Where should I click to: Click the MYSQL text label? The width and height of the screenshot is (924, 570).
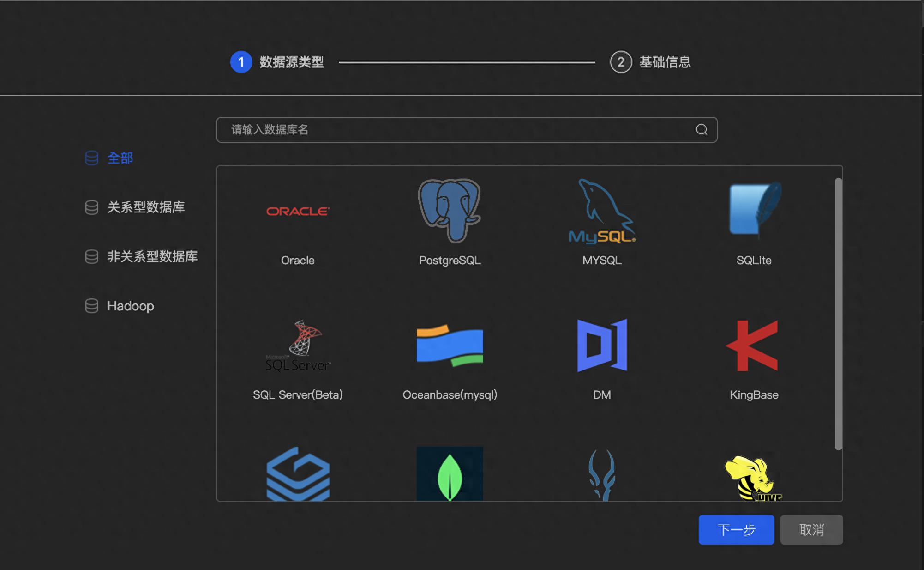(602, 261)
